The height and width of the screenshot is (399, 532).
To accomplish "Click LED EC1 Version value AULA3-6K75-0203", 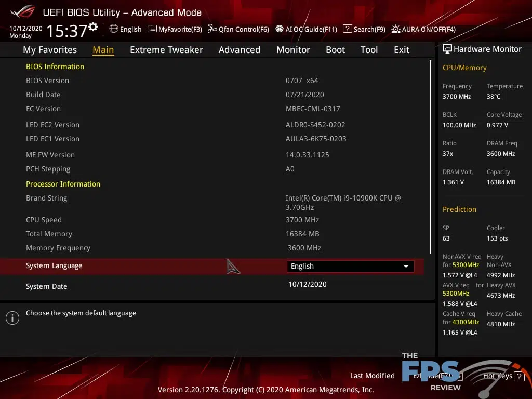I will (x=316, y=139).
